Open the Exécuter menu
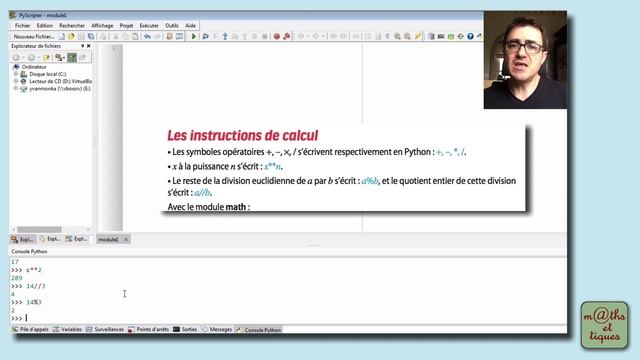Viewport: 640px width, 360px height. click(149, 25)
